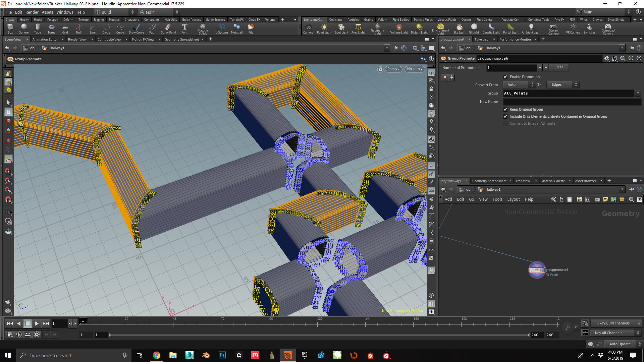The image size is (644, 362).
Task: Open the Main radial menu dropdown
Action: (x=159, y=12)
